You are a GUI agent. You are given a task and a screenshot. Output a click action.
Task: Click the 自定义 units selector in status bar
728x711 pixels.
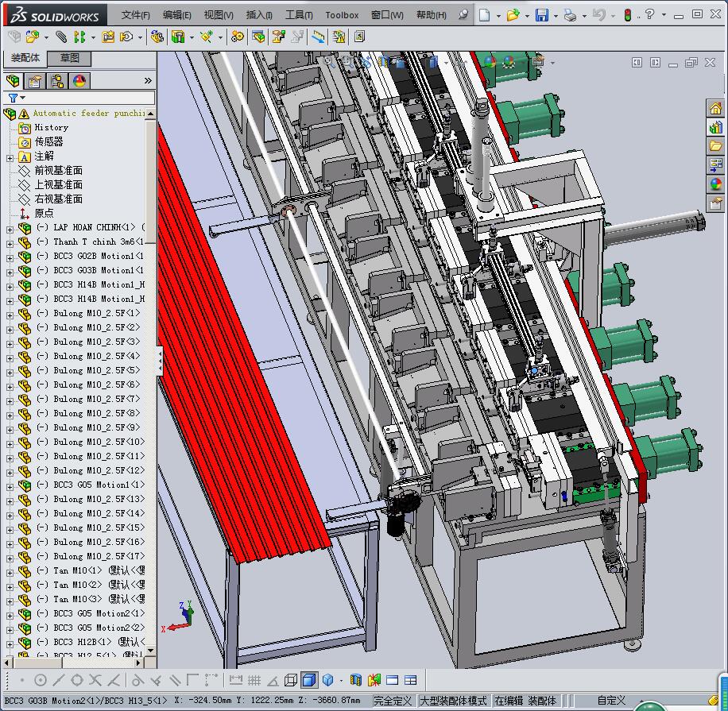pyautogui.click(x=612, y=701)
